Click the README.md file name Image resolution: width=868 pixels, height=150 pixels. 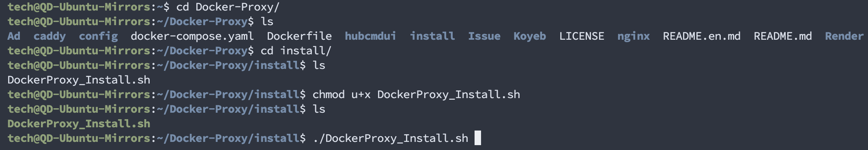click(x=783, y=36)
